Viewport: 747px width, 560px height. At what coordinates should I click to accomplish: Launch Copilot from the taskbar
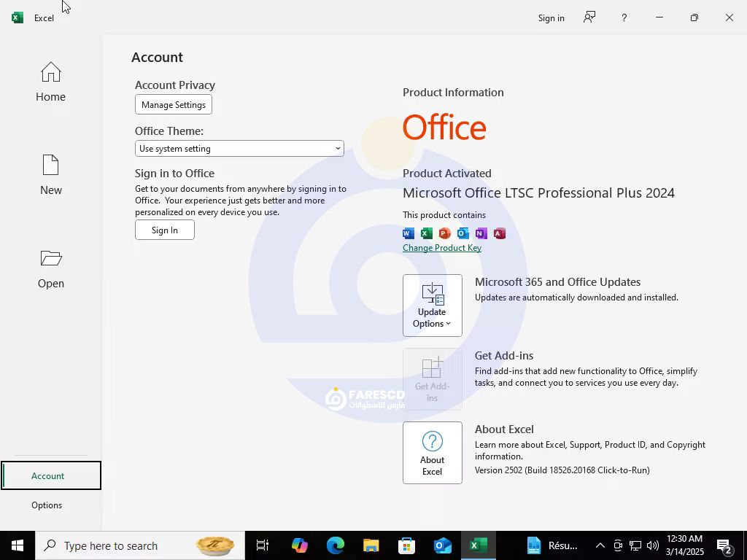click(300, 545)
